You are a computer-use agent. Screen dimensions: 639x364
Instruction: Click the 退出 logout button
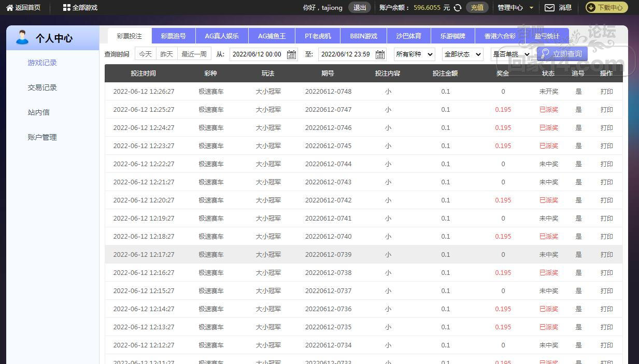[360, 8]
